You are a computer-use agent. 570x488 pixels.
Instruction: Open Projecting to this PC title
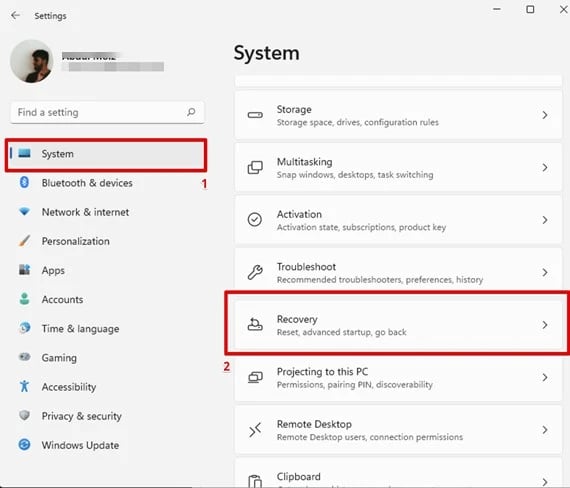coord(322,372)
